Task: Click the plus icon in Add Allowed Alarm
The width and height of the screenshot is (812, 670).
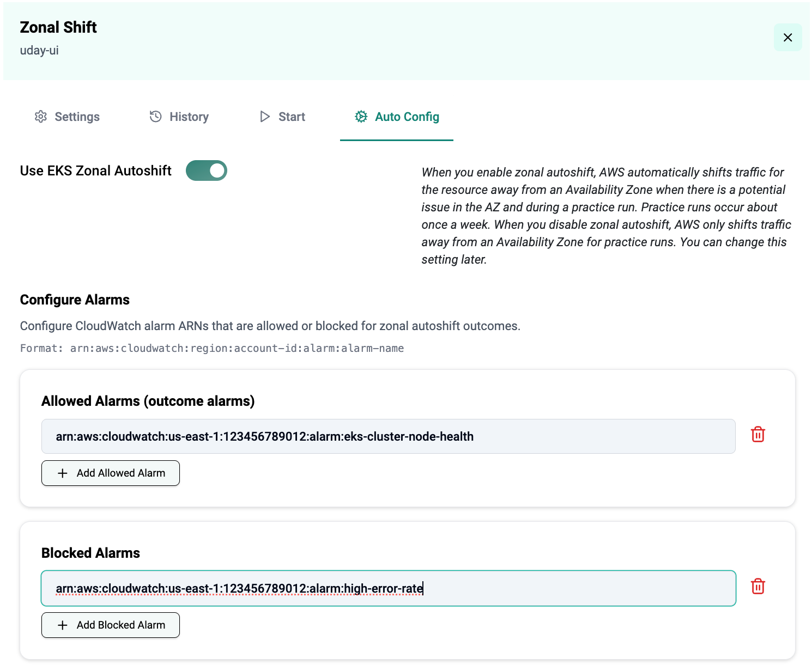Action: click(x=63, y=473)
